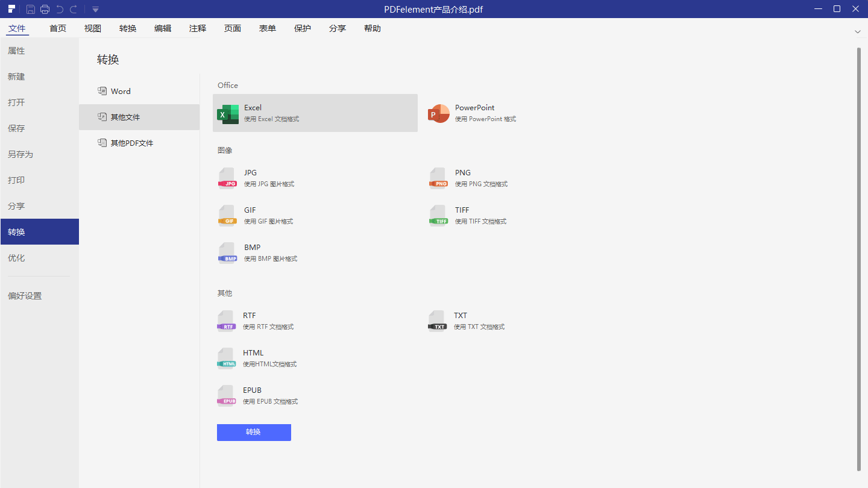Click 使用 JPG 图片格式 description

click(x=269, y=184)
